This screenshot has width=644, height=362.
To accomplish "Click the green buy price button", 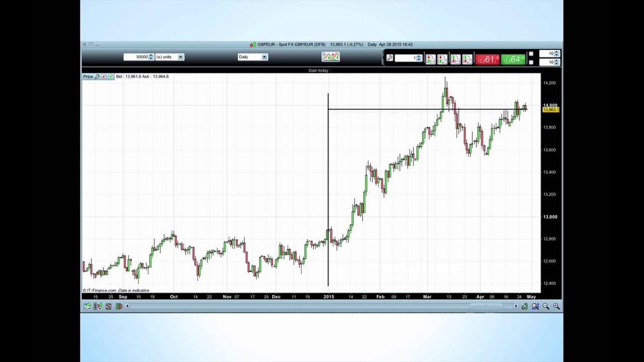I will [x=513, y=59].
